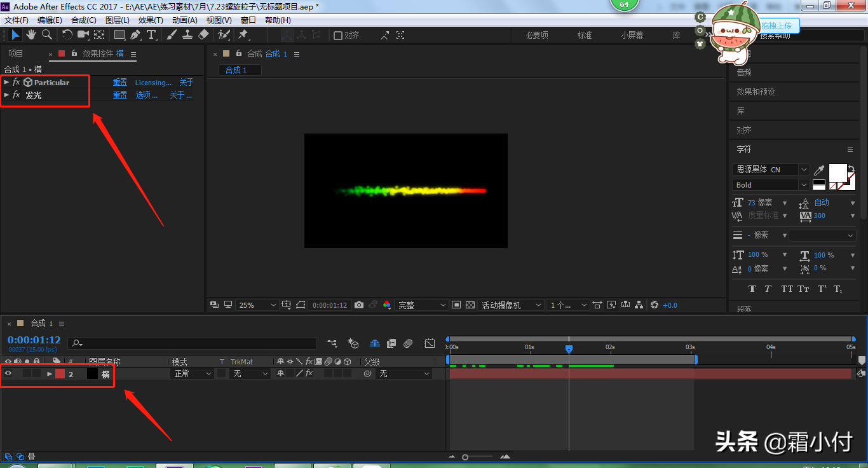Click the blue current time indicator marker

pyautogui.click(x=569, y=349)
